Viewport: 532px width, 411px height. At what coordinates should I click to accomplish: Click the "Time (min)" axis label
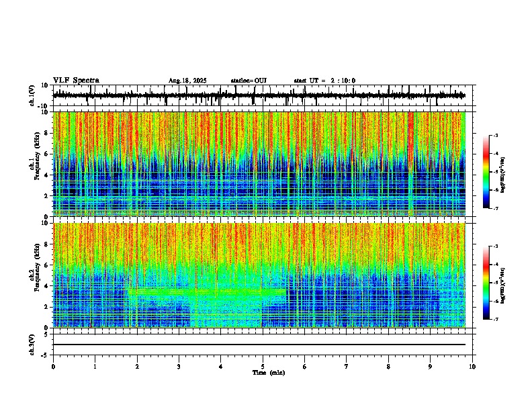click(x=269, y=373)
